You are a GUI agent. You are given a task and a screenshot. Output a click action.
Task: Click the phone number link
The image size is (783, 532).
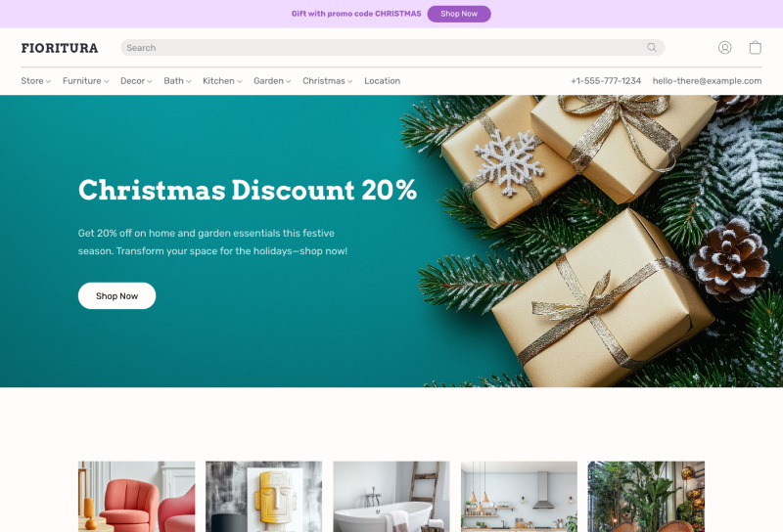[x=606, y=81]
